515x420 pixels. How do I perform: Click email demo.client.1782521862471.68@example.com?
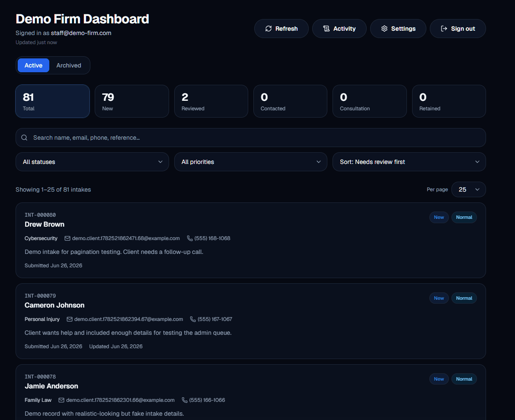click(126, 238)
